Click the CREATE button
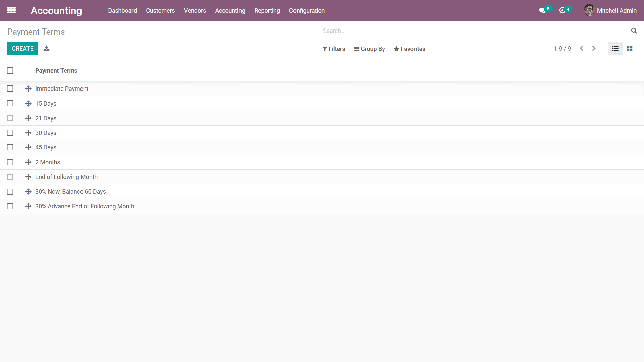 click(x=22, y=49)
